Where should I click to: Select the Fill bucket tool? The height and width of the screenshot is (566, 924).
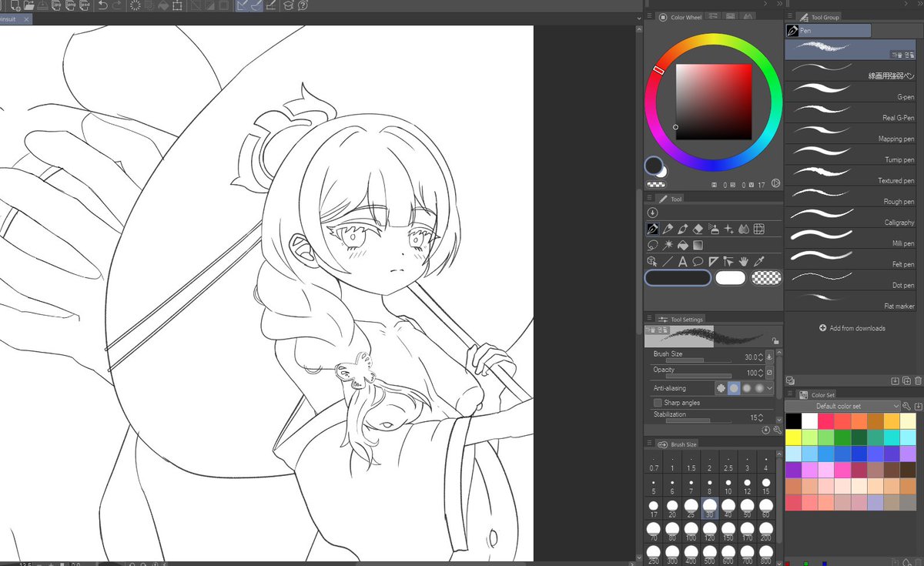(683, 245)
